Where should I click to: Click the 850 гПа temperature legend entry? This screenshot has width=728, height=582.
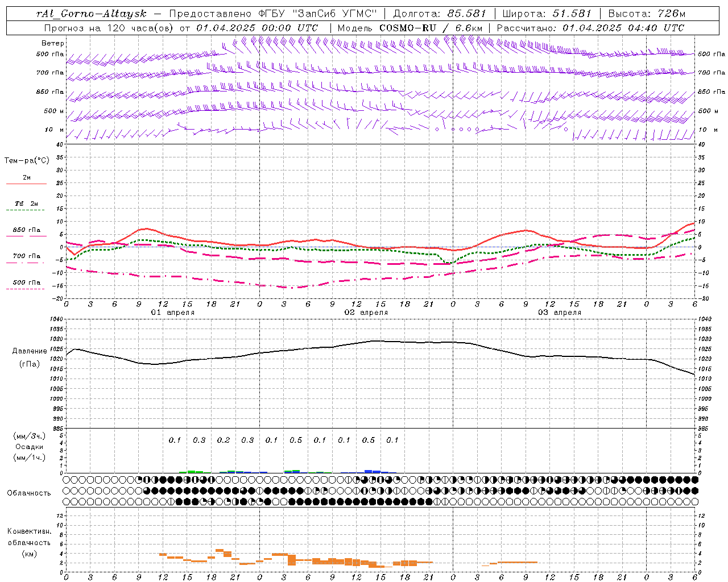26,230
